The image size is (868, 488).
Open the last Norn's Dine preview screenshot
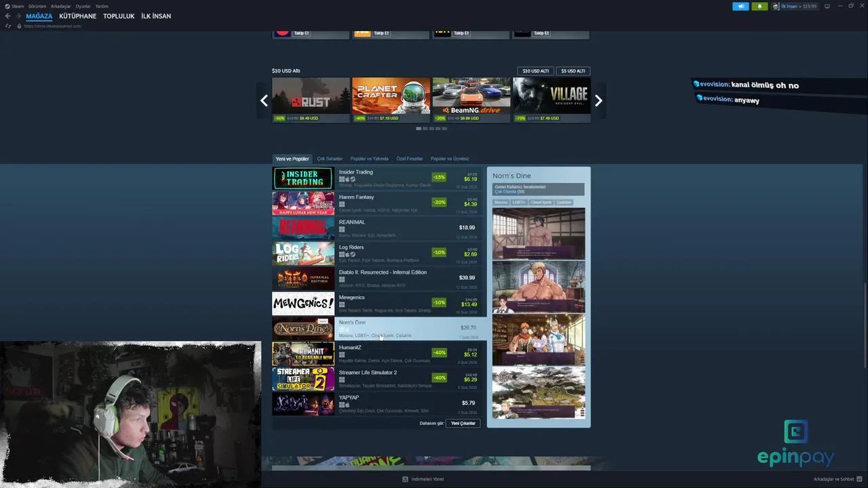pos(538,392)
